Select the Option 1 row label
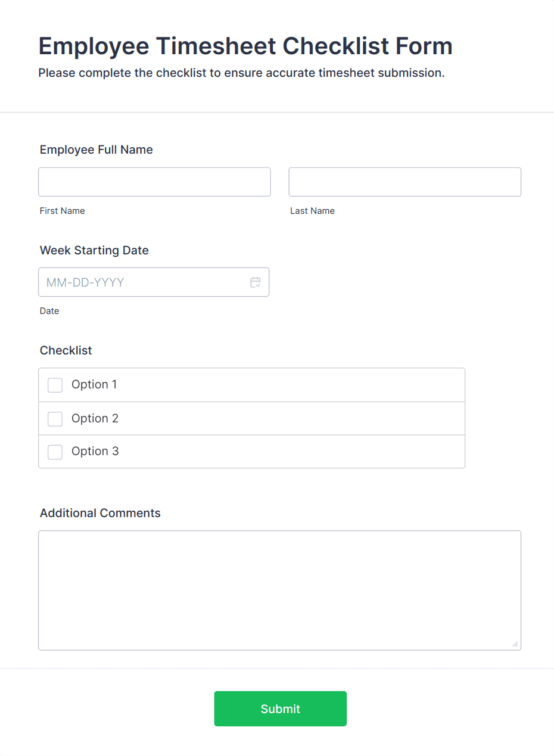 [94, 385]
